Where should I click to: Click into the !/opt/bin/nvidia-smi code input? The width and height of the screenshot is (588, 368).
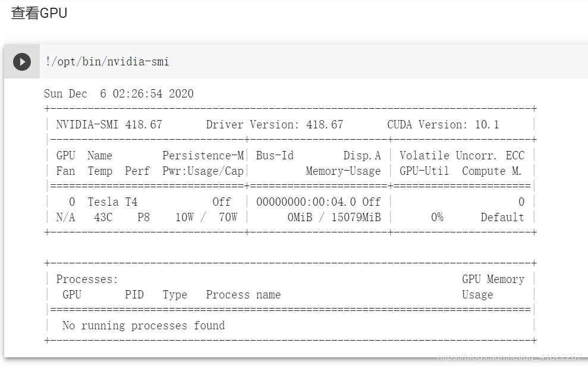click(x=107, y=62)
